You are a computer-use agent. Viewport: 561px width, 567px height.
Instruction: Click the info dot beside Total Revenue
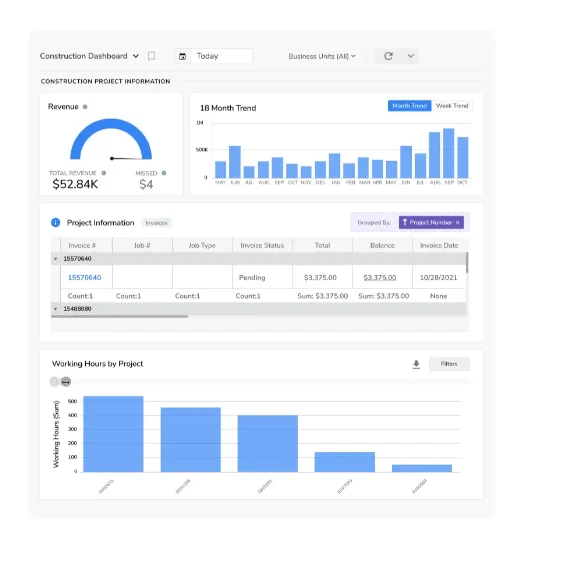pos(104,173)
